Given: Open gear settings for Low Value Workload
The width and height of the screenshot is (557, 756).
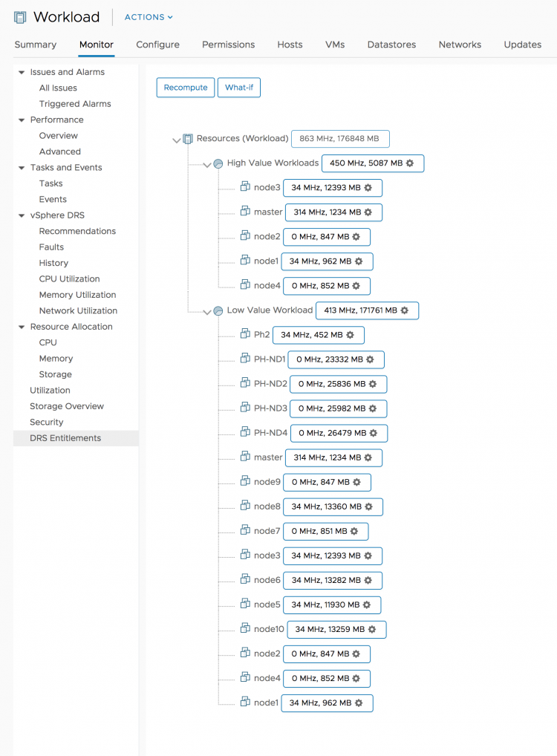Looking at the screenshot, I should click(x=405, y=310).
